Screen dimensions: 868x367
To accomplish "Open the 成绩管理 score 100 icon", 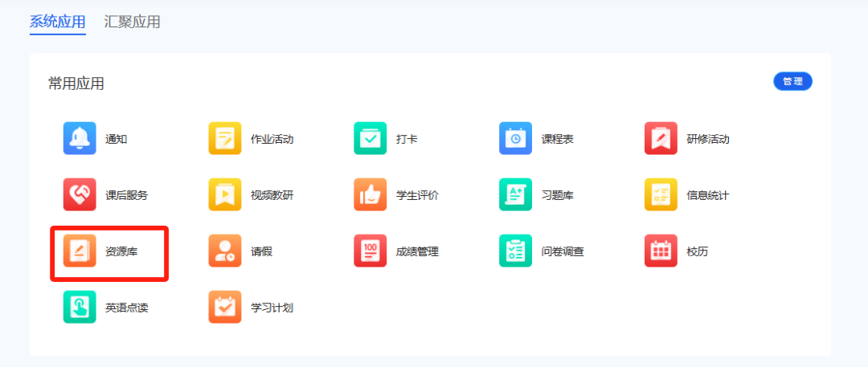I will [x=371, y=251].
